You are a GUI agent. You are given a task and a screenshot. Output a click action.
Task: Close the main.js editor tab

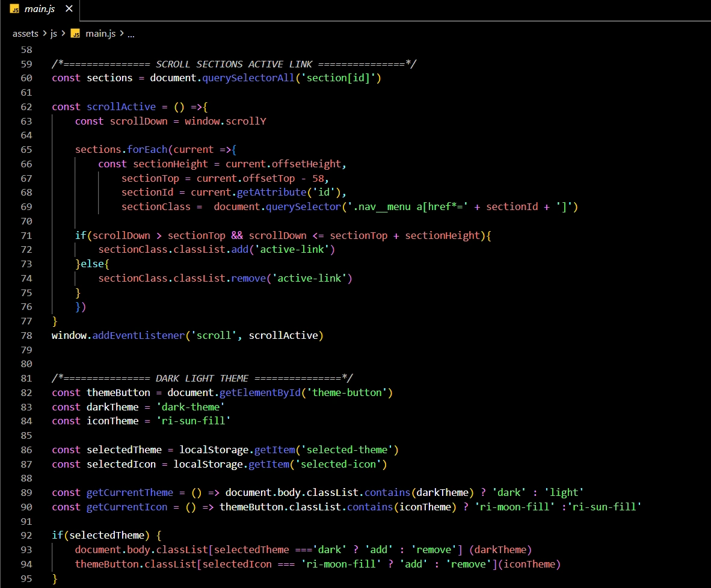(69, 8)
